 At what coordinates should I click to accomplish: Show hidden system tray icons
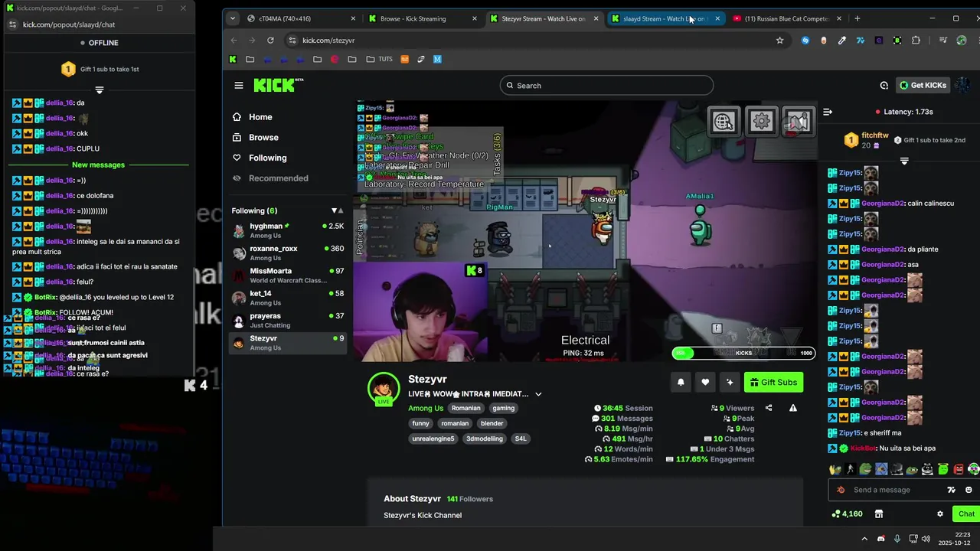point(864,539)
